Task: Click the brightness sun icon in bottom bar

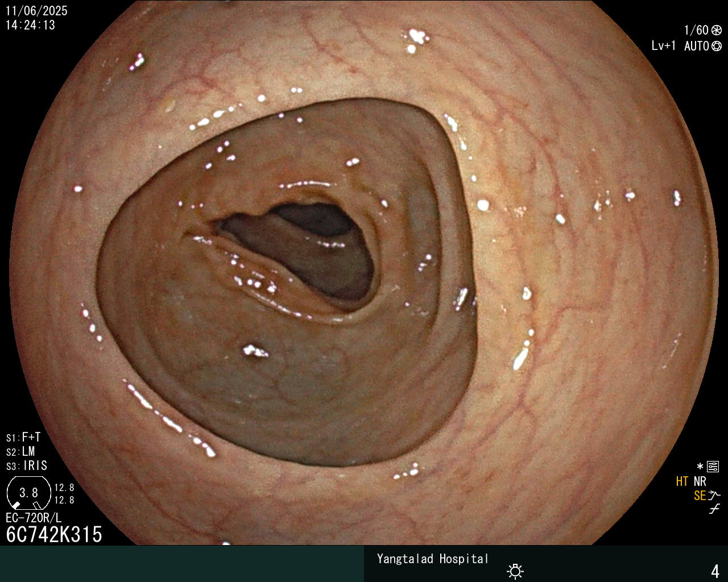Action: 515,571
